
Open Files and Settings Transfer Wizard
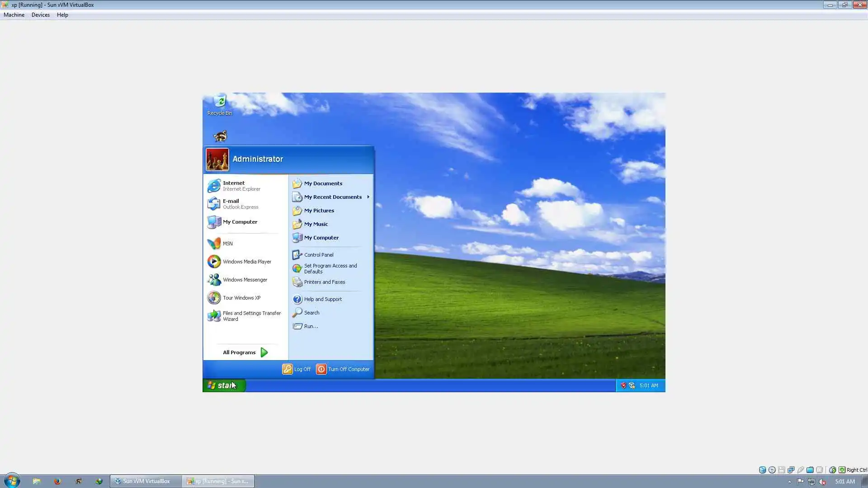(x=251, y=316)
